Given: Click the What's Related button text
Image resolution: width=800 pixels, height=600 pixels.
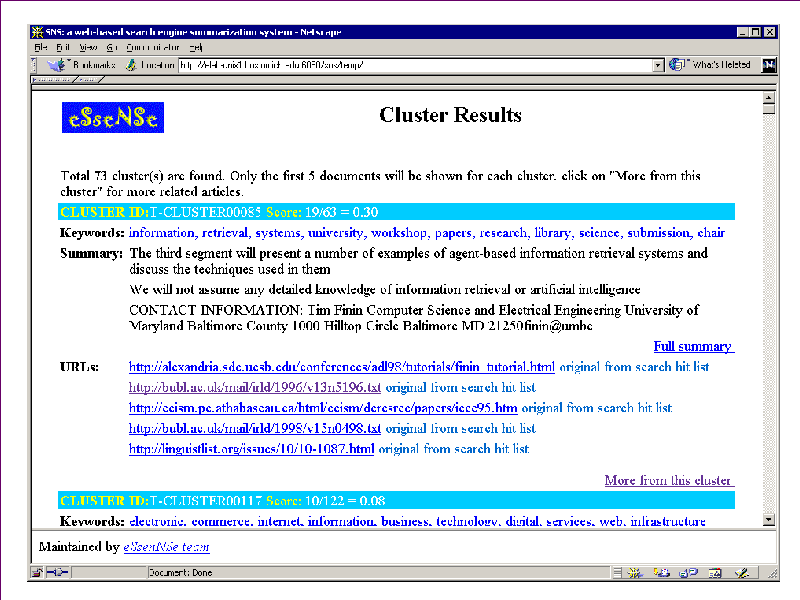Looking at the screenshot, I should point(721,65).
